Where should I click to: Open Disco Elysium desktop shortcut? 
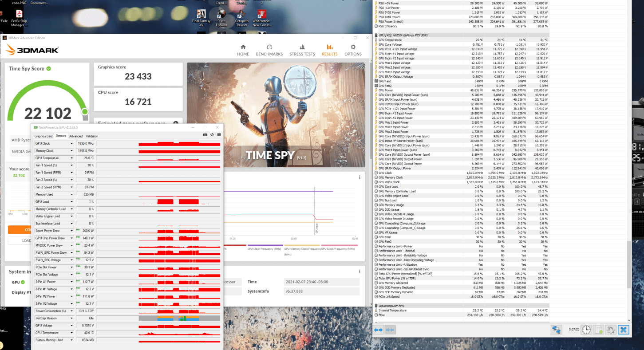[221, 18]
